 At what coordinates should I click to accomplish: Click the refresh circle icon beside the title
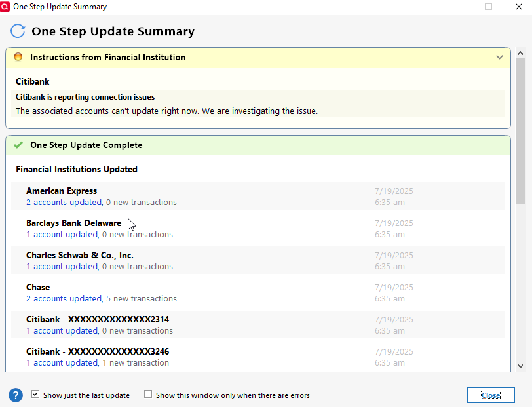pos(18,31)
